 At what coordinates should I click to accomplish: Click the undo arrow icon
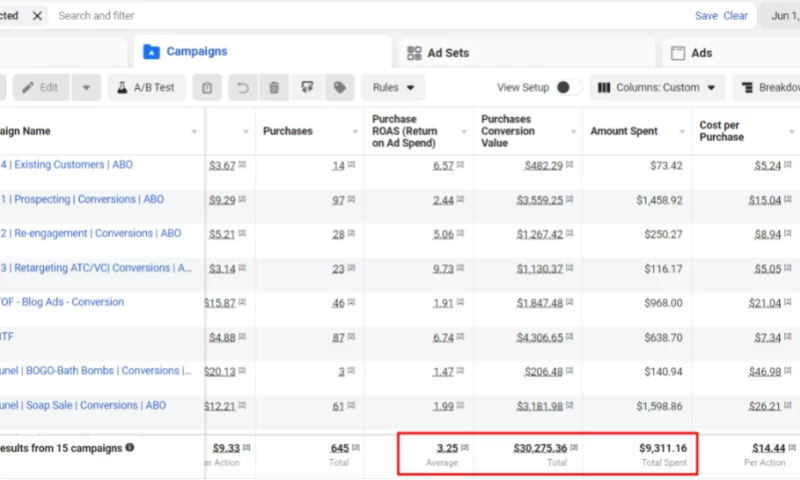tap(242, 88)
